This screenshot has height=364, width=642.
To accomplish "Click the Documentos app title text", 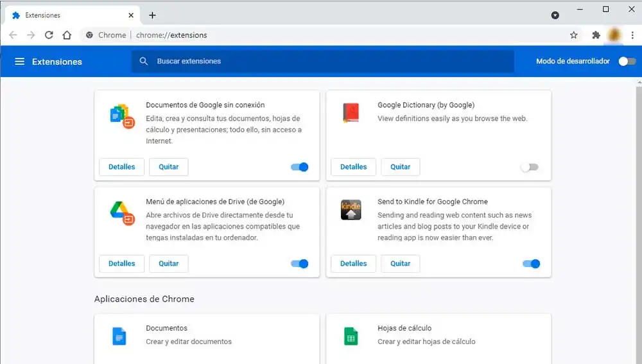I will pyautogui.click(x=167, y=328).
